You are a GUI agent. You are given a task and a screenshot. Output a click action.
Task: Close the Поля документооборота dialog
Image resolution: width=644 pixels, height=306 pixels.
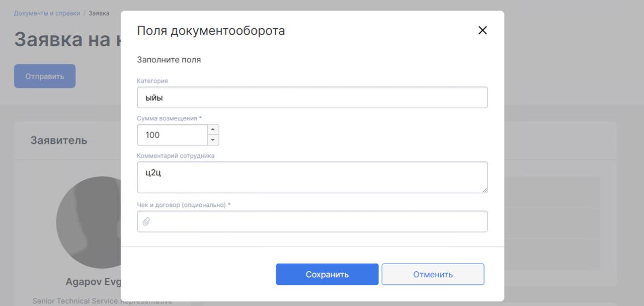(482, 31)
